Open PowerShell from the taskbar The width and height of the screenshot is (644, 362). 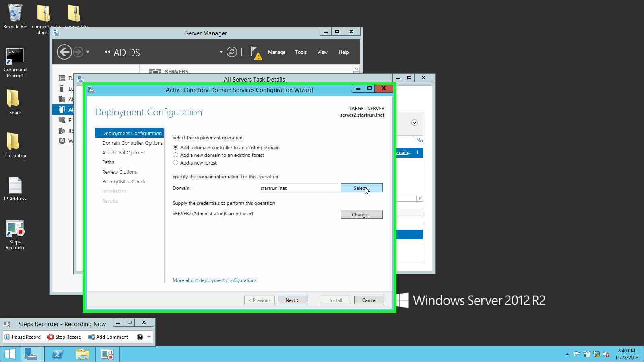[x=58, y=354]
